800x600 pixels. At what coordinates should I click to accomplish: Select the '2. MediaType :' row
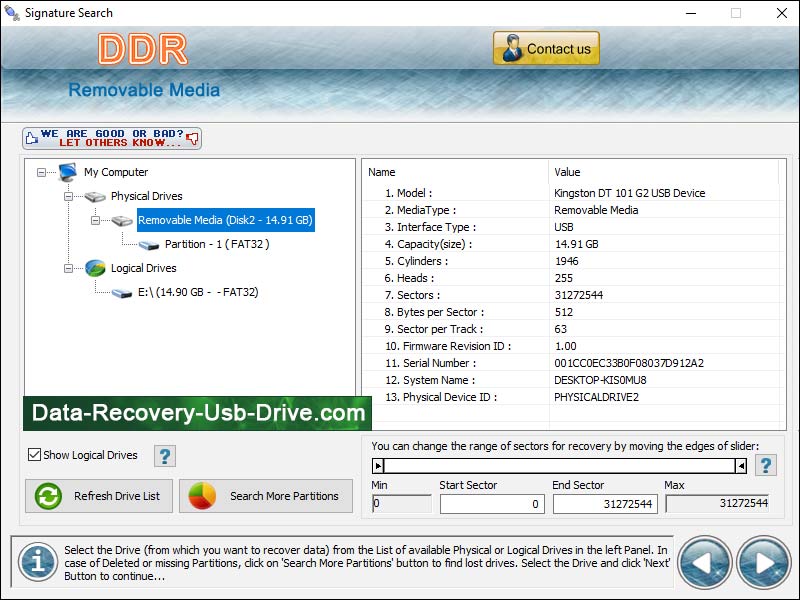click(571, 210)
